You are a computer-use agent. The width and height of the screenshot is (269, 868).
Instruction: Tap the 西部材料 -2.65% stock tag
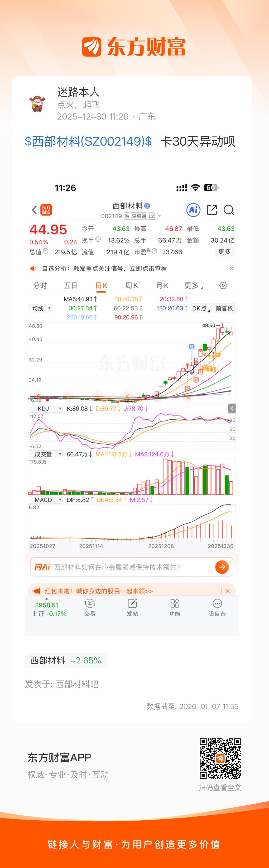[x=66, y=661]
